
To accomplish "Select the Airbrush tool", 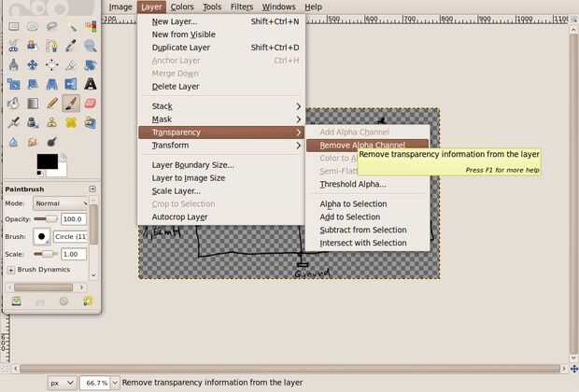I will pyautogui.click(x=14, y=122).
